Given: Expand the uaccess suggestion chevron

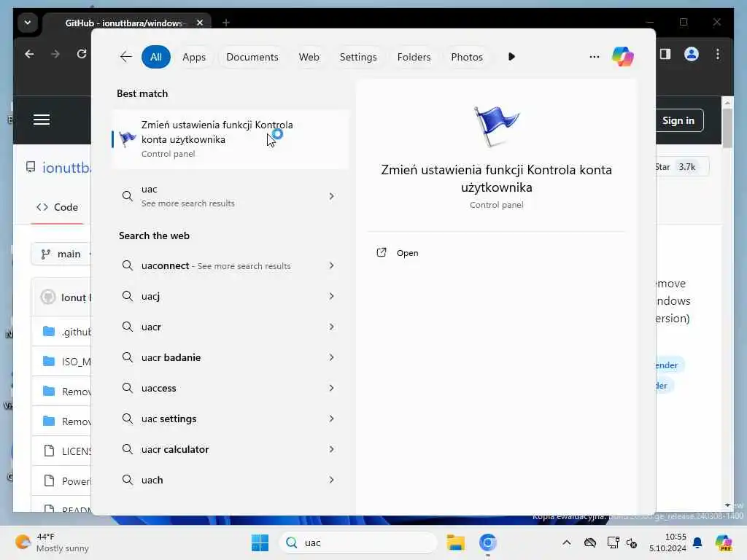Looking at the screenshot, I should tap(331, 388).
